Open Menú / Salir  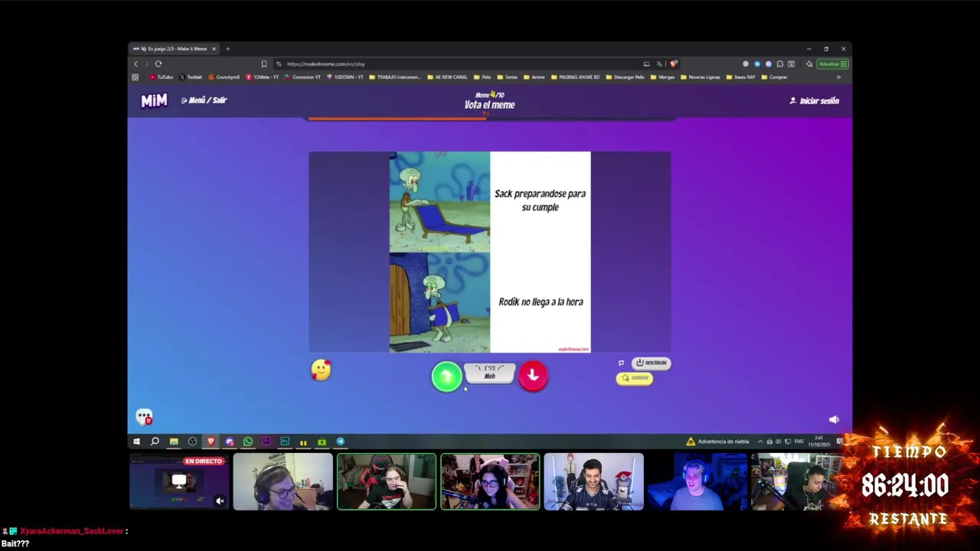[204, 100]
